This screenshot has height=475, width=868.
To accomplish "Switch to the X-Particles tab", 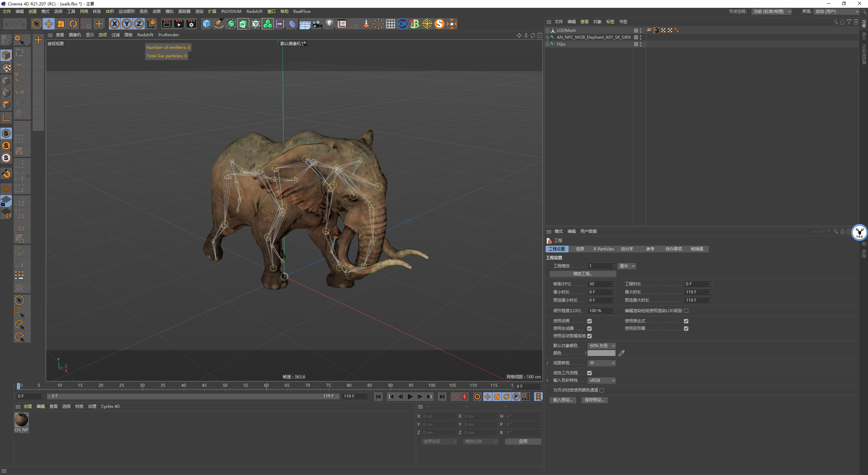I will (603, 249).
